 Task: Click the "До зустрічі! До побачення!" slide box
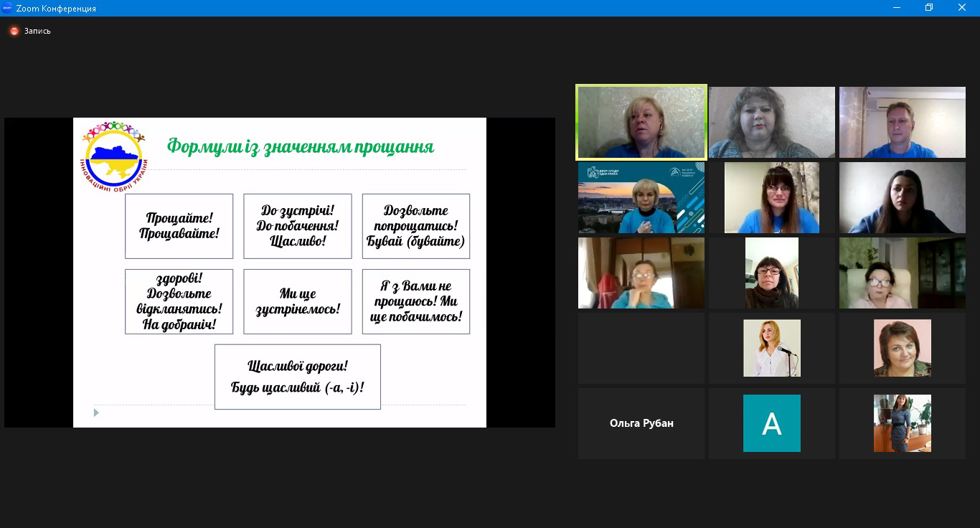298,226
